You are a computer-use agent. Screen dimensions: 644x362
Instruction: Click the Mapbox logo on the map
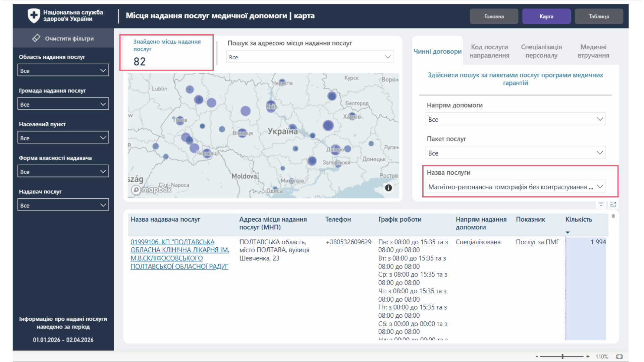[151, 190]
